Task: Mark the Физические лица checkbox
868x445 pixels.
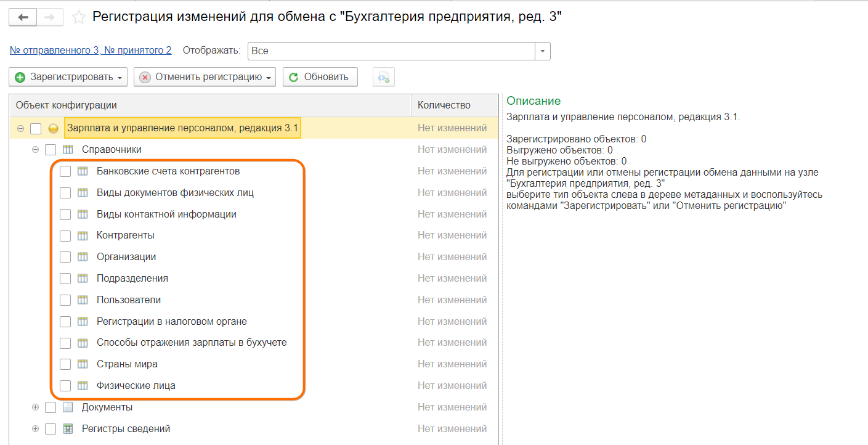Action: coord(65,386)
